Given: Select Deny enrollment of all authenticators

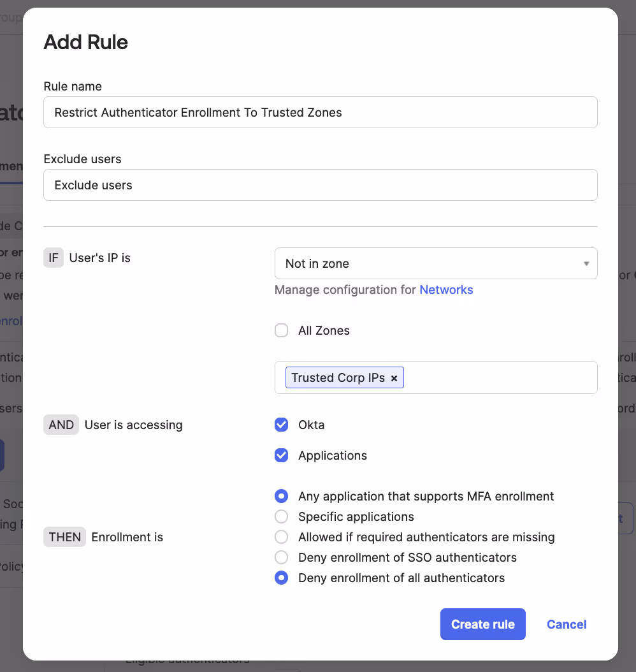Looking at the screenshot, I should [x=282, y=578].
